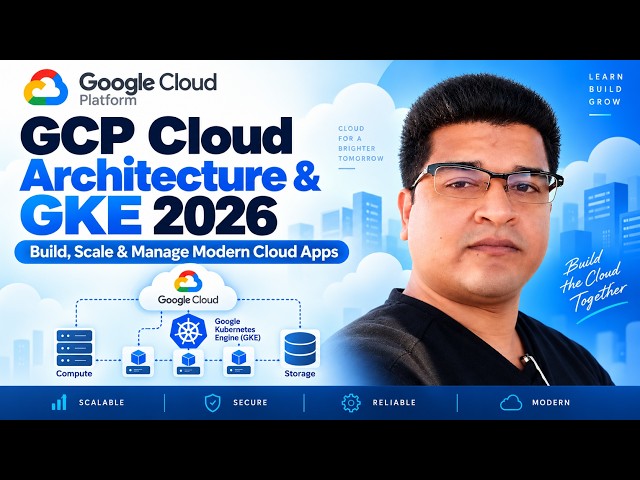The image size is (640, 480).
Task: Click the 'SECURE' text in the bottom bar
Action: [x=250, y=402]
